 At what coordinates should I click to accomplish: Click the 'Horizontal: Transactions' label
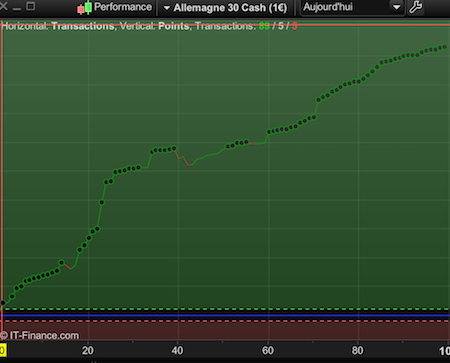(58, 26)
